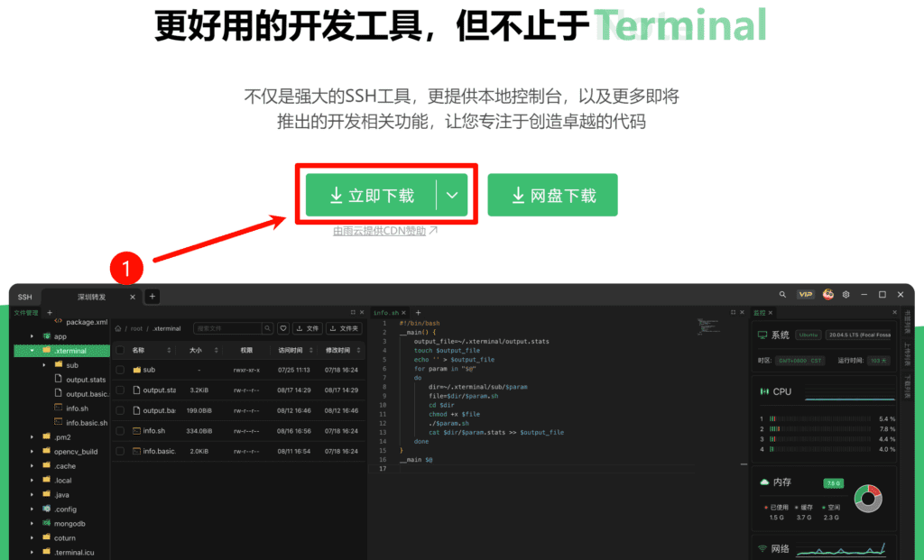Screen dimensions: 924x560
Task: Switch to the SSH tab
Action: 24,296
